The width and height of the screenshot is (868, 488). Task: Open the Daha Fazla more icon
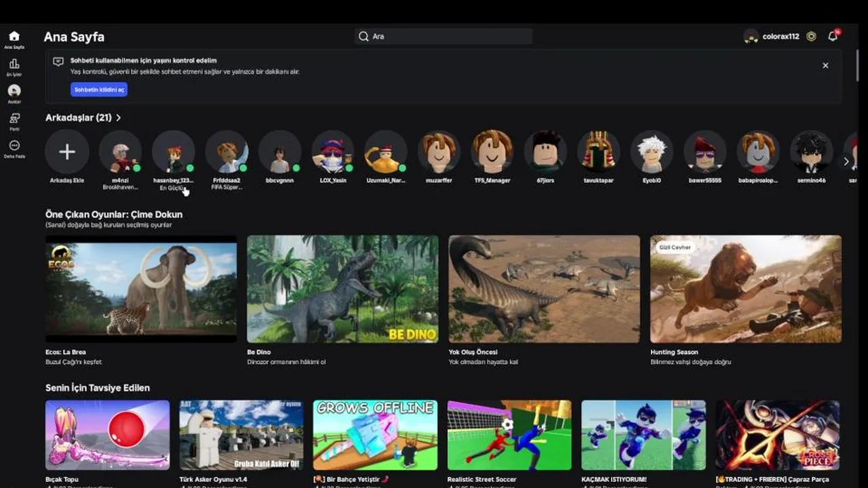14,146
